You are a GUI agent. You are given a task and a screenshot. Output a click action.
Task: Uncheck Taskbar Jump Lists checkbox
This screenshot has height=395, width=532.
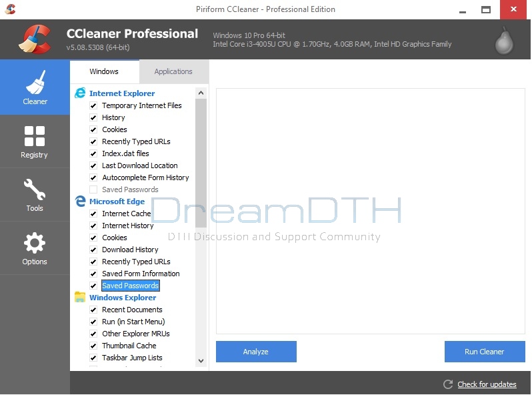[93, 358]
